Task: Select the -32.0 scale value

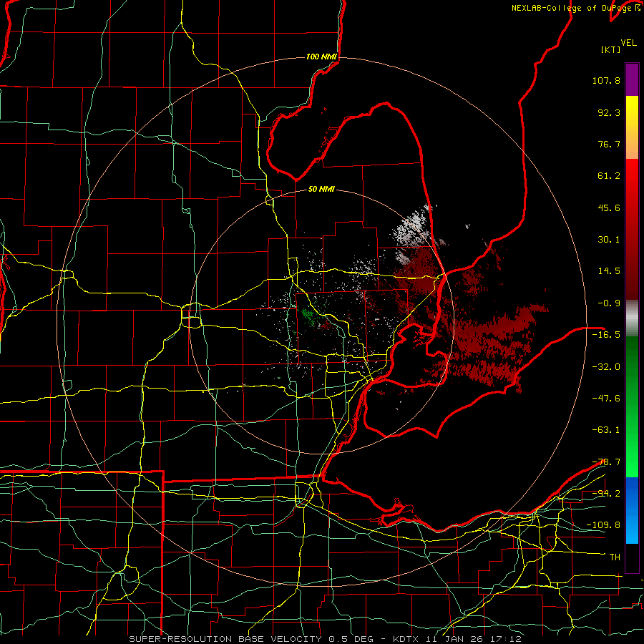Action: pyautogui.click(x=606, y=367)
